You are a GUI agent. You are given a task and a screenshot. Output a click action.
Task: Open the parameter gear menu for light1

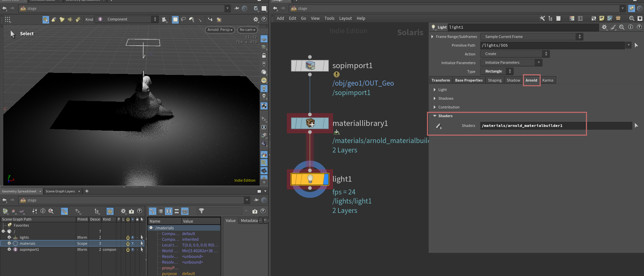pyautogui.click(x=604, y=27)
